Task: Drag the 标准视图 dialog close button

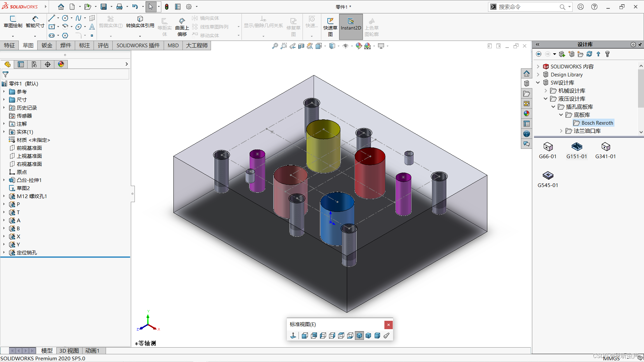Action: (x=388, y=324)
